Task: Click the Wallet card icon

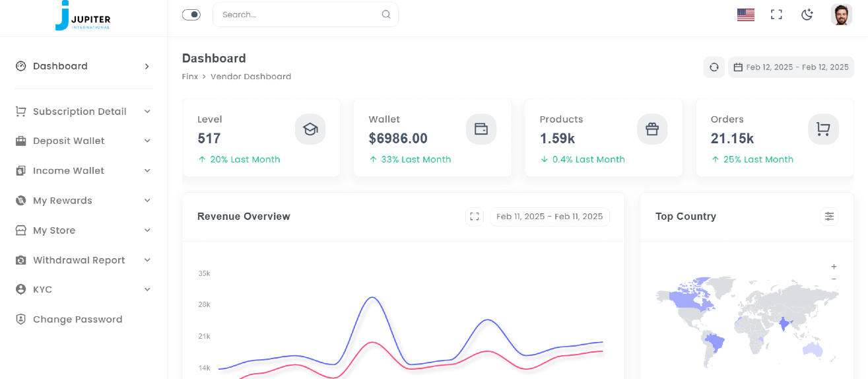Action: tap(481, 129)
